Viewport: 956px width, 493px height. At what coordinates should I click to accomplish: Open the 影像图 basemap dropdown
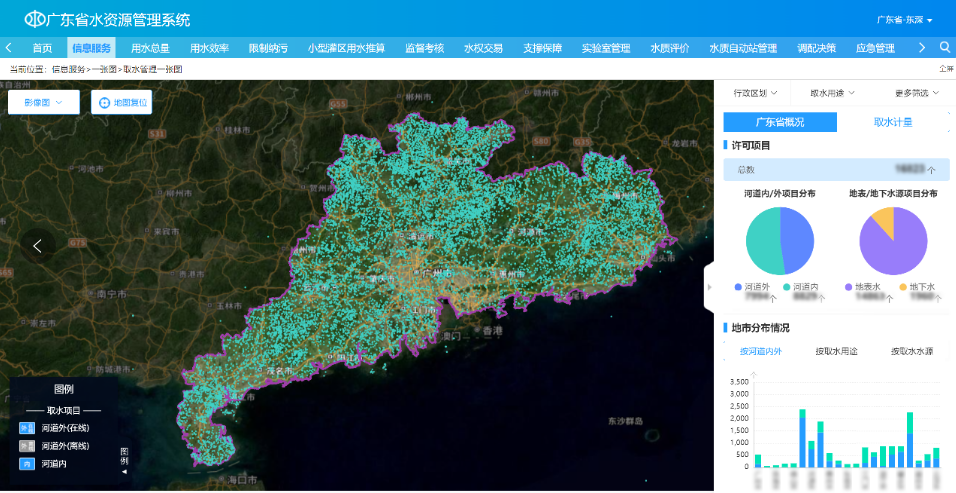(x=43, y=102)
